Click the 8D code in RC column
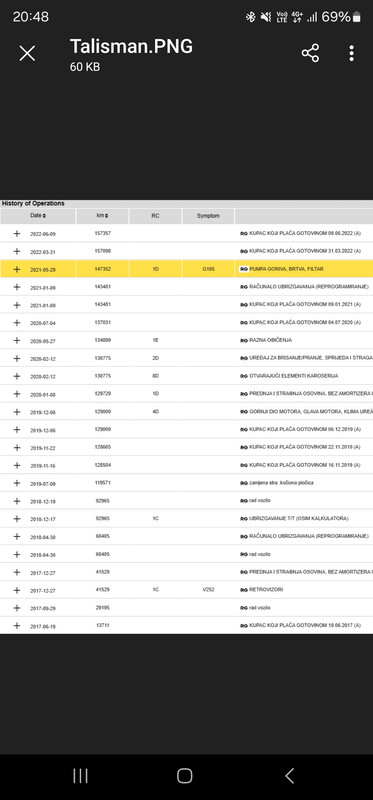373x800 pixels. tap(156, 376)
